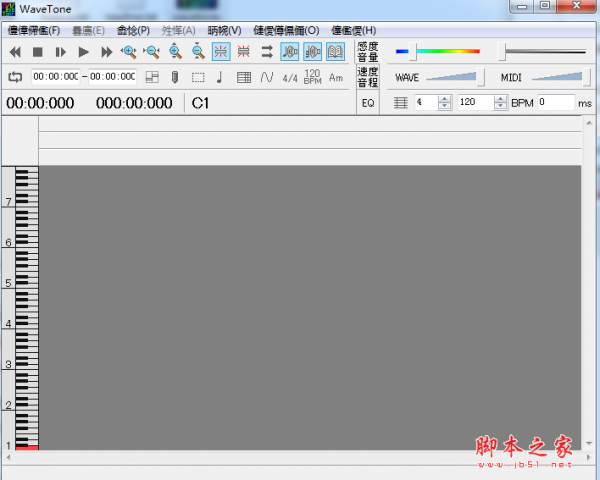Zoom out horizontally with magnifier minus icon
This screenshot has height=480, width=600.
[152, 52]
